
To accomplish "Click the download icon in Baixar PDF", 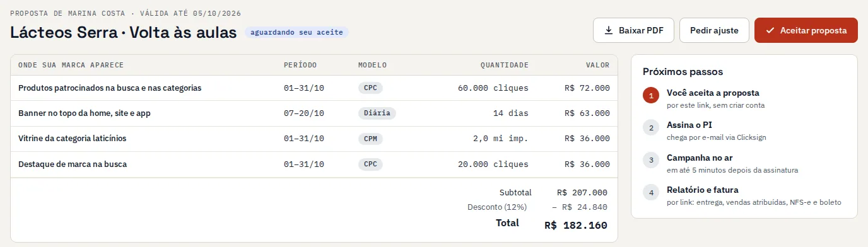I will click(609, 30).
